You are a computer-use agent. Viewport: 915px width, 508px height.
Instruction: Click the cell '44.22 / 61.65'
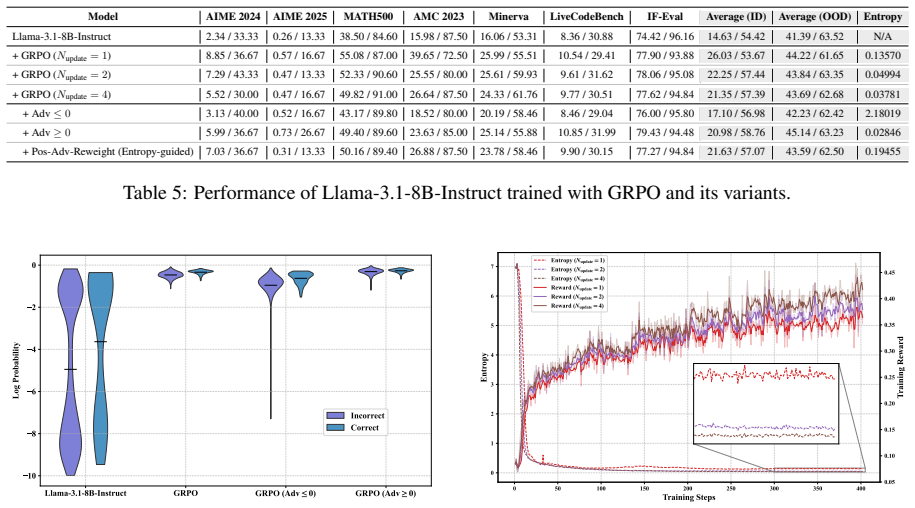[815, 55]
